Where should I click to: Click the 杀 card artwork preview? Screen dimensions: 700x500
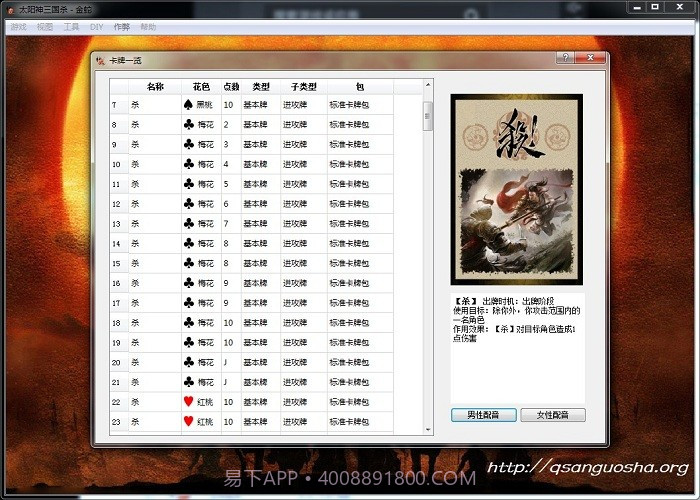pyautogui.click(x=516, y=189)
